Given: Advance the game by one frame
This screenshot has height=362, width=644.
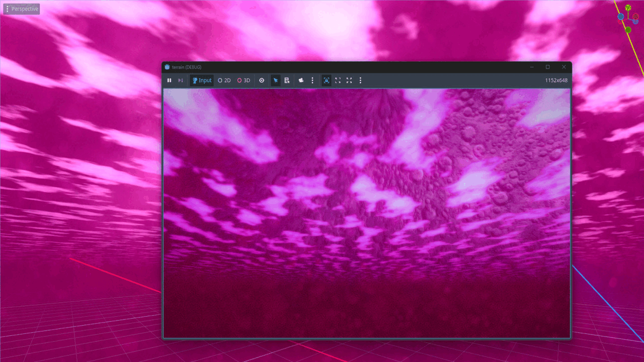Looking at the screenshot, I should tap(180, 80).
